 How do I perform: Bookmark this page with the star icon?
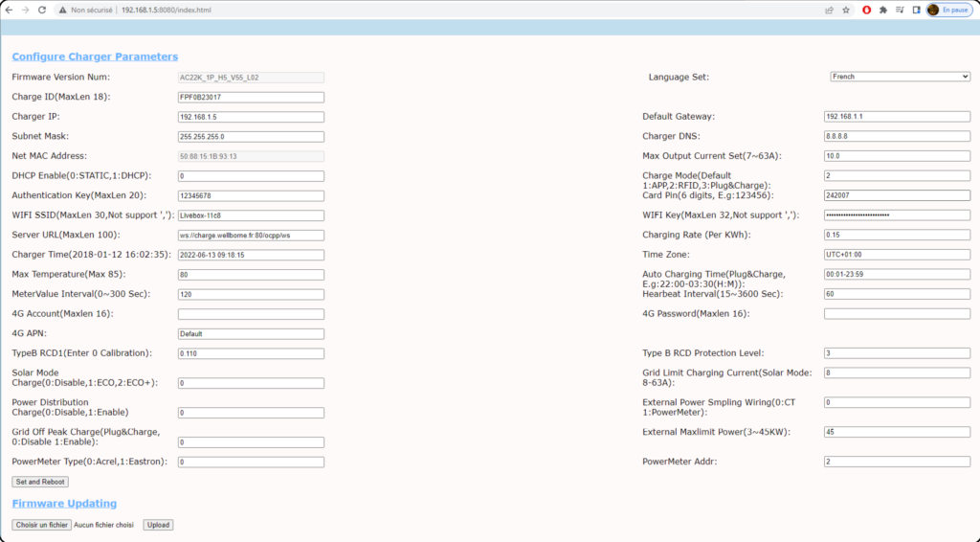click(846, 10)
